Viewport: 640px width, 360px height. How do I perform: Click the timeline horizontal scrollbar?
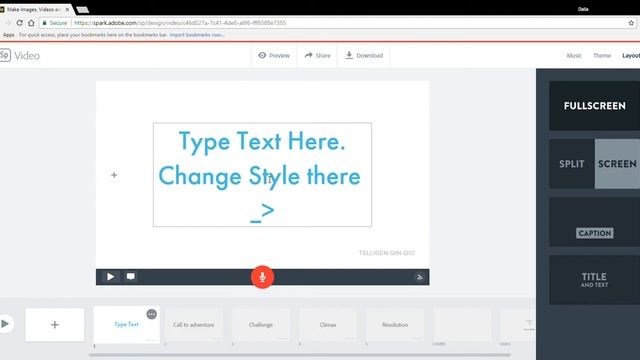pos(300,355)
